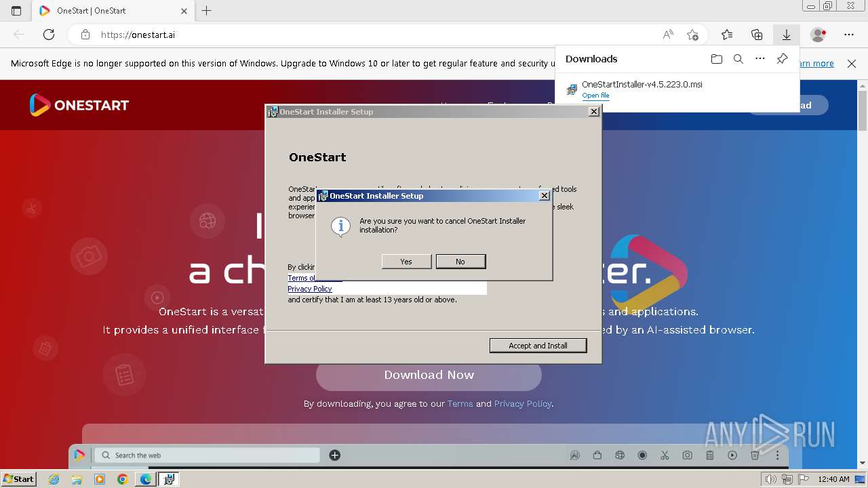Open Edge Collections icon
This screenshot has height=488, width=868.
pos(757,35)
